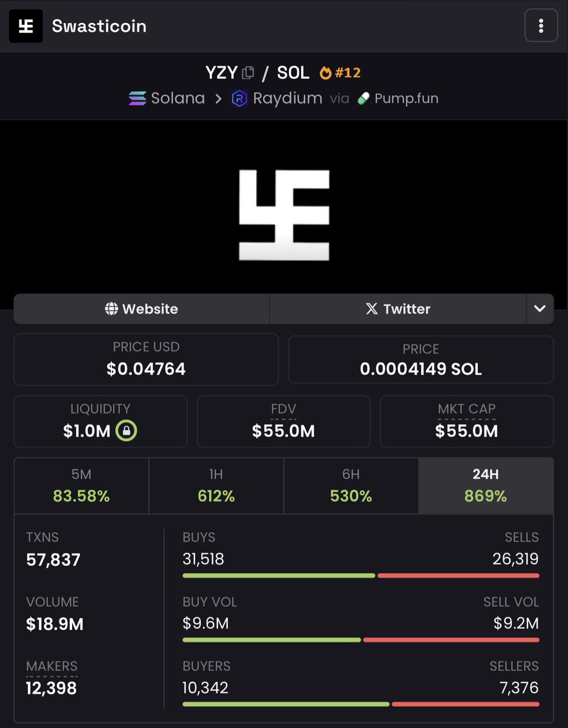Click the Solana chain logo
Screen dimensions: 568x728
pos(138,98)
